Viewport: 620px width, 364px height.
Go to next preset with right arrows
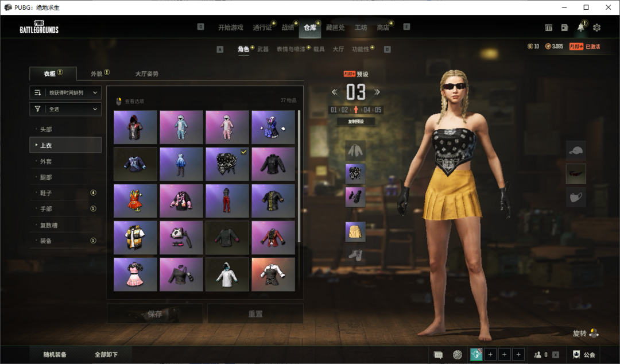377,92
